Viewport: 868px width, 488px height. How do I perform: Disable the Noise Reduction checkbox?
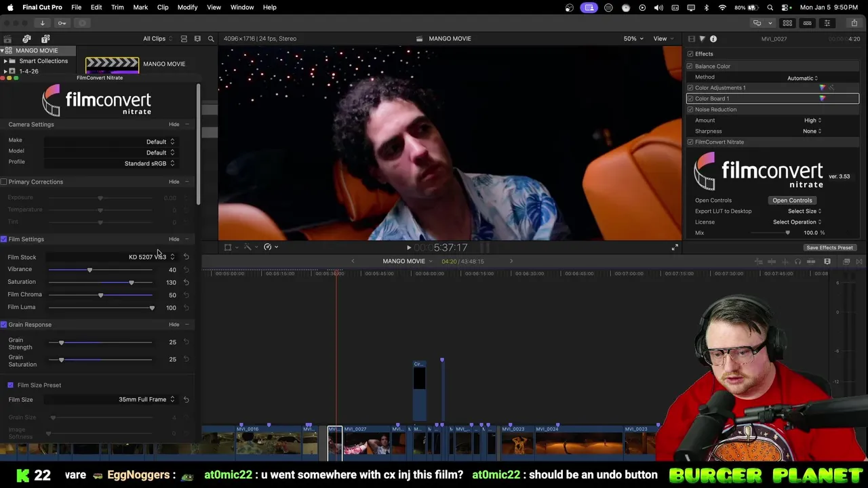click(690, 109)
